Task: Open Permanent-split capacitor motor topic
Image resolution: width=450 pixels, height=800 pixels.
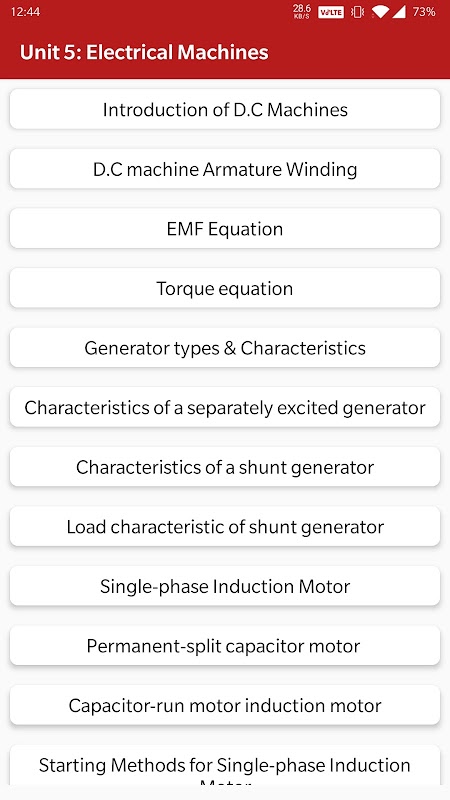Action: 225,646
